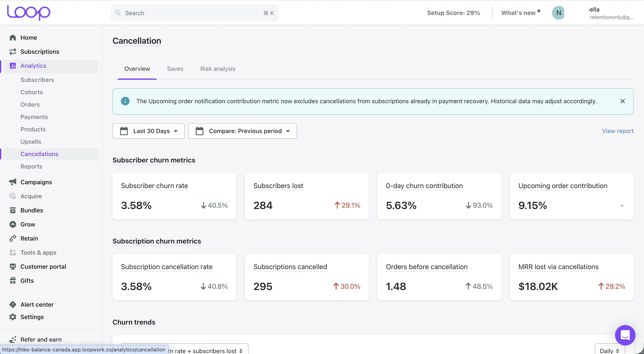This screenshot has height=354, width=644.
Task: Open Settings gear icon
Action: pos(13,317)
